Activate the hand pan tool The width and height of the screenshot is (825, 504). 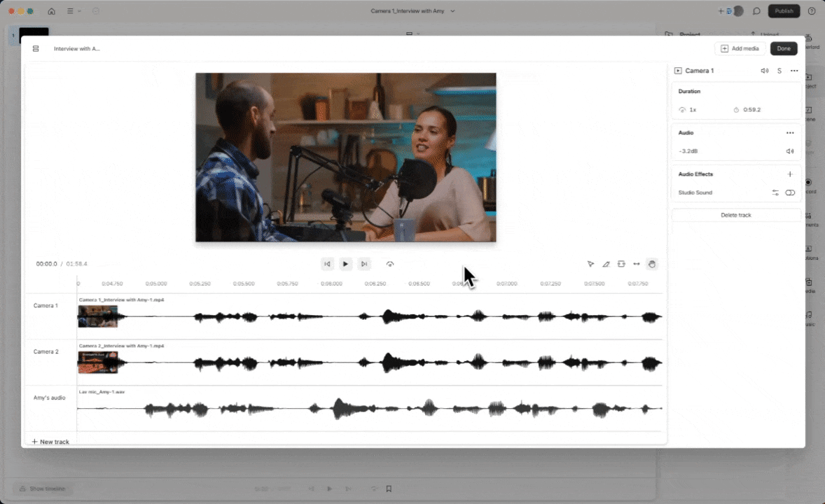[x=651, y=264]
